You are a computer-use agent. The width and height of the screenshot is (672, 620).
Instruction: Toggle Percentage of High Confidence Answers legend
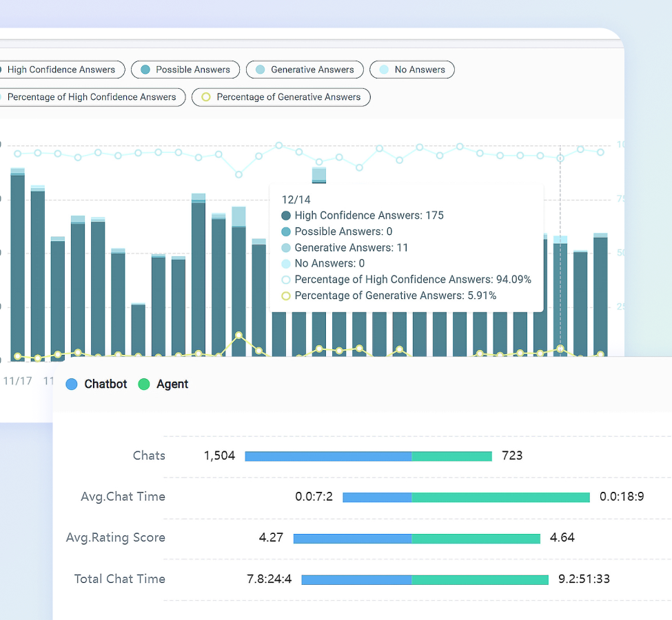pos(91,97)
